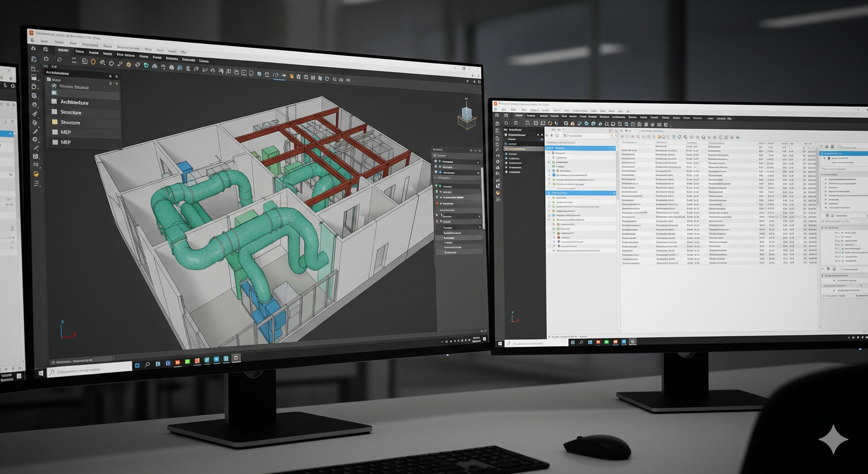Open the Start menu on the 3D model monitor
This screenshot has height=474, width=868.
[x=41, y=374]
